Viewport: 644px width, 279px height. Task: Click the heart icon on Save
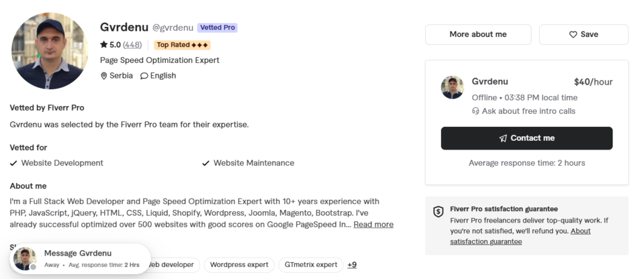[573, 35]
